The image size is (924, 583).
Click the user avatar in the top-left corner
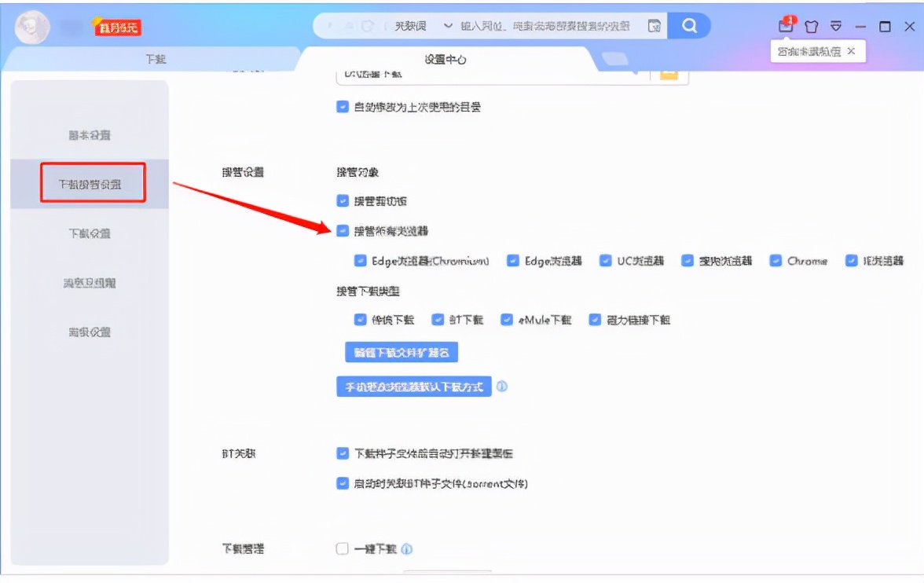click(x=32, y=24)
